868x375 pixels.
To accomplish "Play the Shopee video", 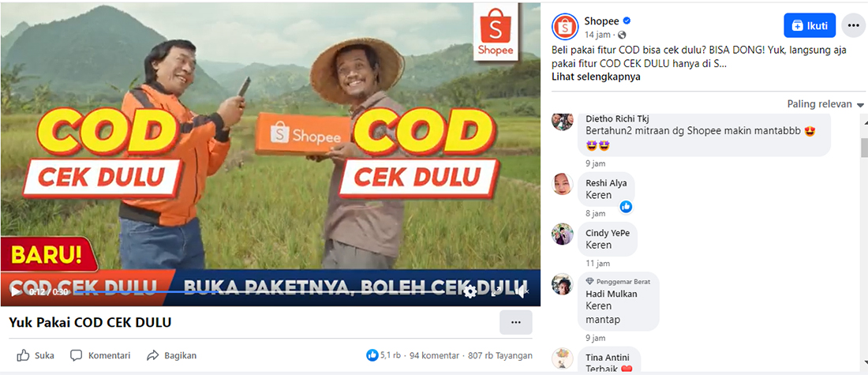I will pos(16,291).
